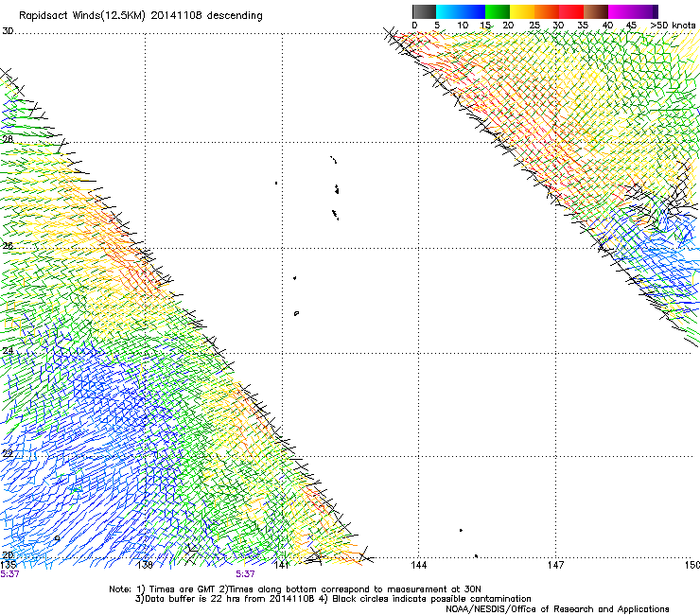
Task: Click the latitude label '30'
Action: [x=8, y=31]
